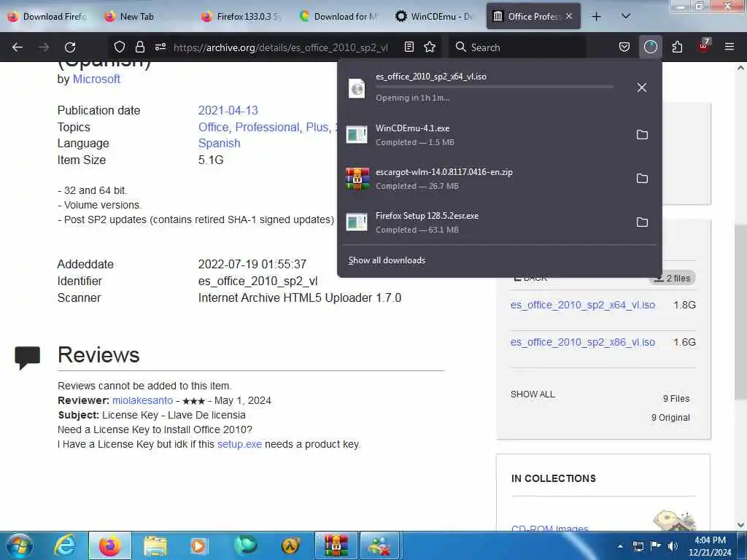The height and width of the screenshot is (560, 747).
Task: Open WinRAR from the taskbar
Action: [x=336, y=545]
